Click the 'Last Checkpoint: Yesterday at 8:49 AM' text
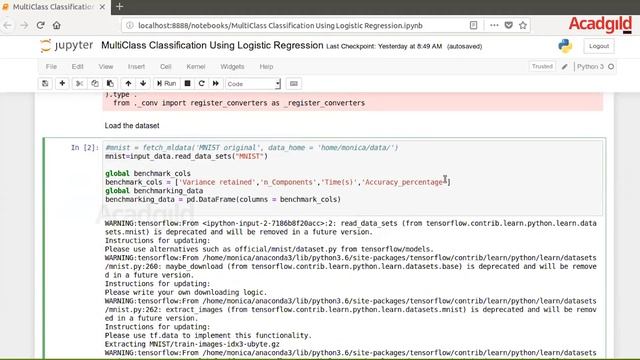The width and height of the screenshot is (640, 360). [384, 47]
